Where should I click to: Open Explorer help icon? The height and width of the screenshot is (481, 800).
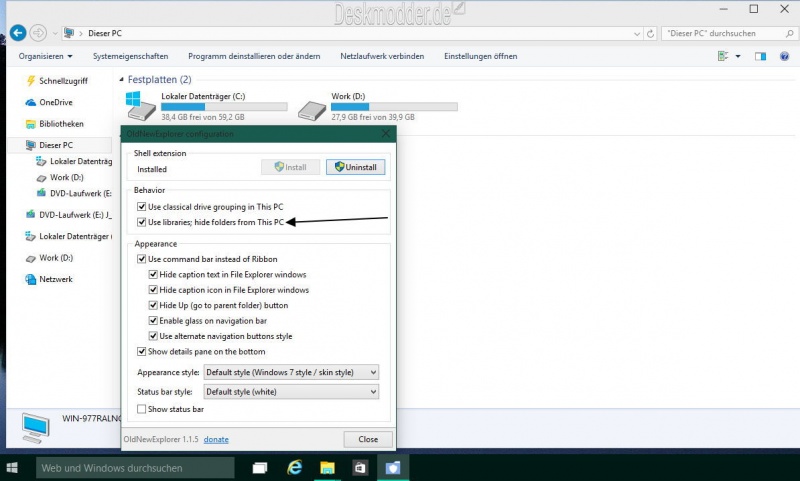pyautogui.click(x=785, y=56)
